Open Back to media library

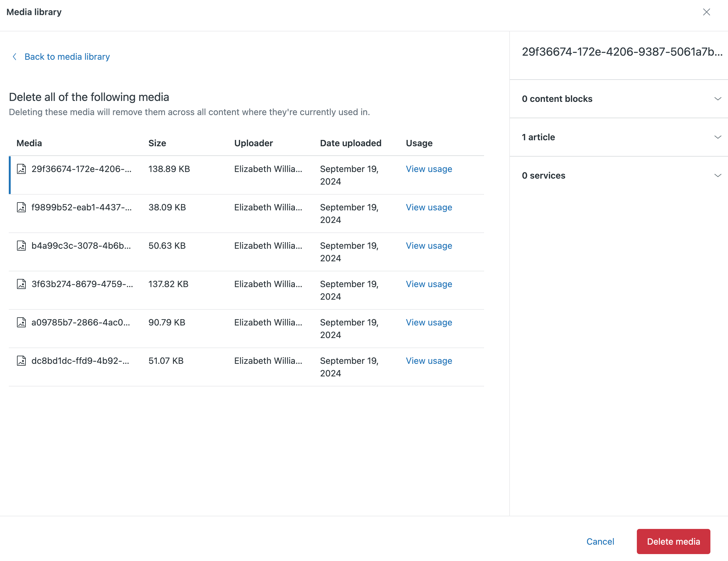67,57
